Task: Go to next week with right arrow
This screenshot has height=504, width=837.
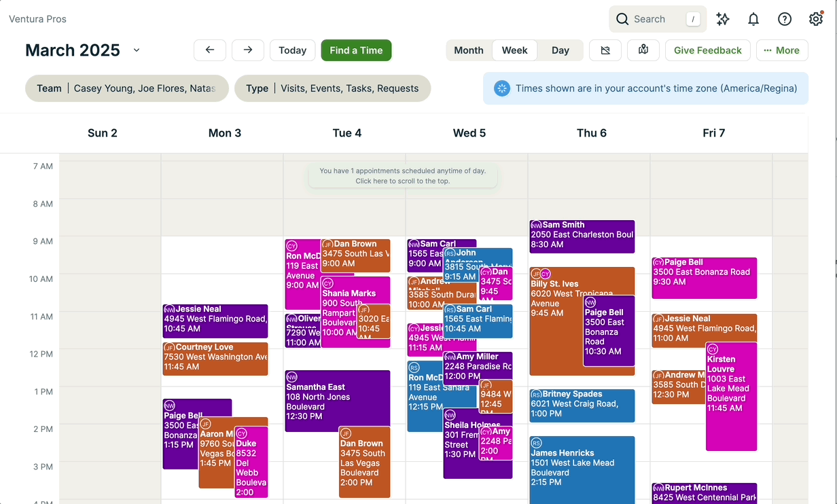Action: click(248, 50)
